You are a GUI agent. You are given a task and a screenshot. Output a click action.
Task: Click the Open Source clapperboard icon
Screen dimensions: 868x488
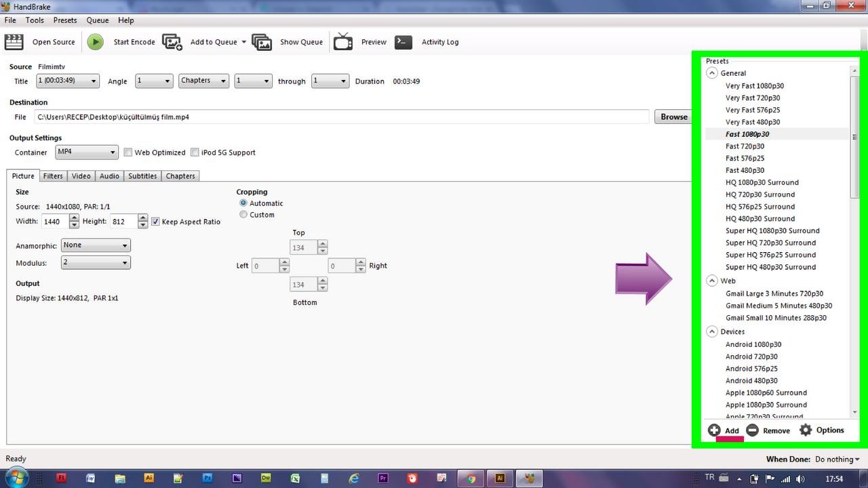coord(14,42)
